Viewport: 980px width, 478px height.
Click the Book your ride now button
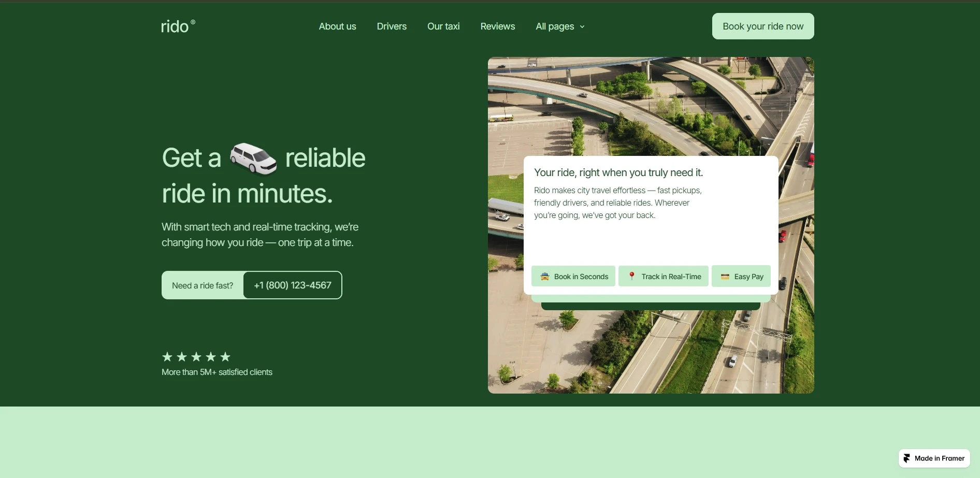click(x=762, y=26)
